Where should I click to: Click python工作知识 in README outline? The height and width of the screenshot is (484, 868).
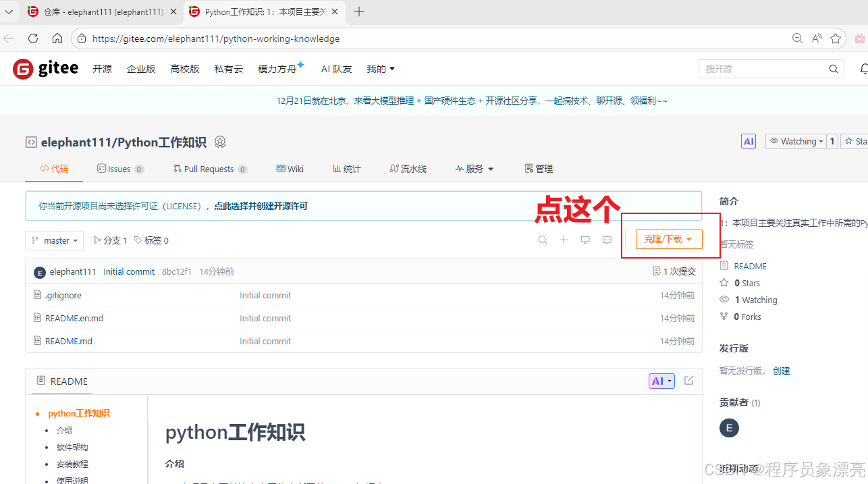tap(79, 413)
